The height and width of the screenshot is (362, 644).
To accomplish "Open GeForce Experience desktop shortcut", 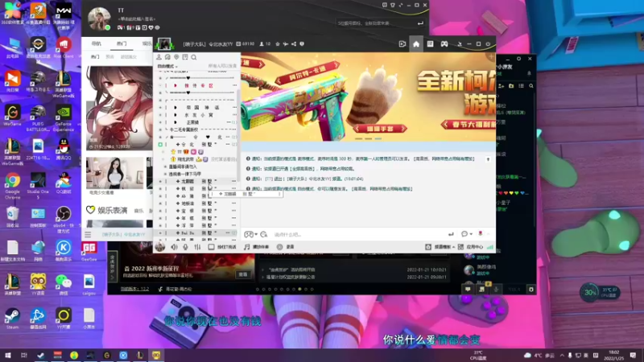I will coord(64,118).
